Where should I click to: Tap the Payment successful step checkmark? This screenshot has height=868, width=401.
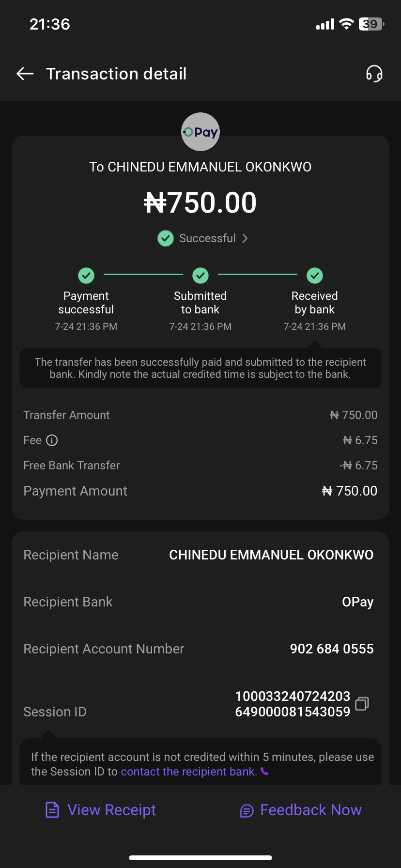pyautogui.click(x=86, y=276)
